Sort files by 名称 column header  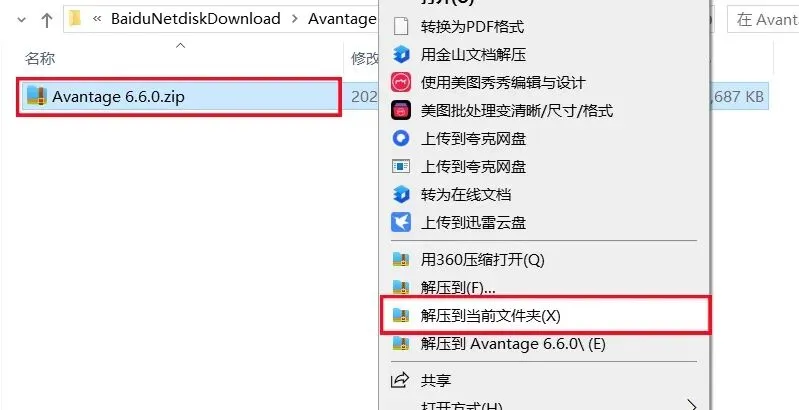[40, 59]
